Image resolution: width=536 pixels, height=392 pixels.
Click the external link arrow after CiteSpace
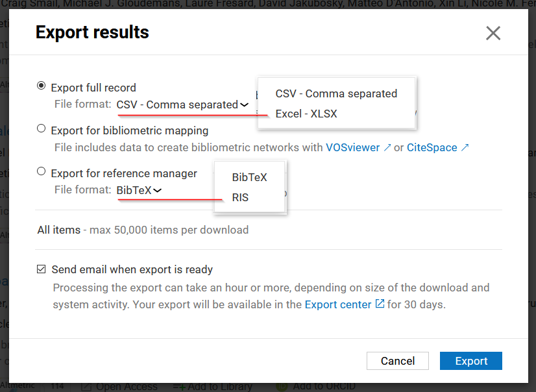pos(465,147)
